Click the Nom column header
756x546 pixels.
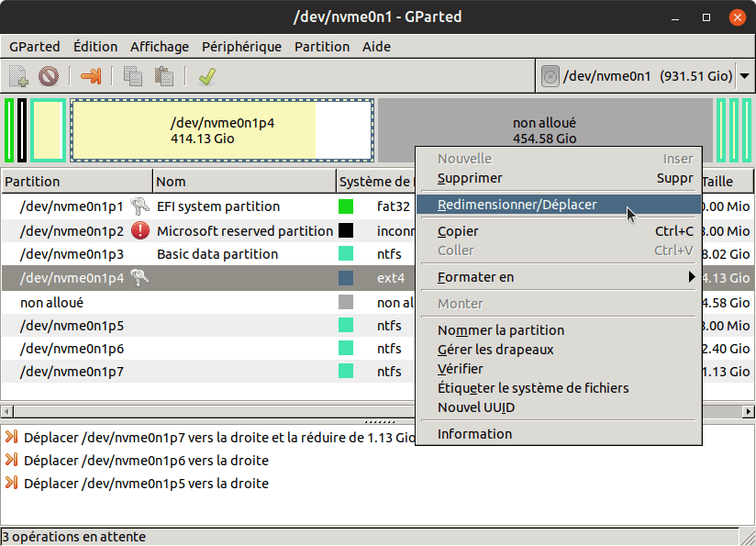243,182
